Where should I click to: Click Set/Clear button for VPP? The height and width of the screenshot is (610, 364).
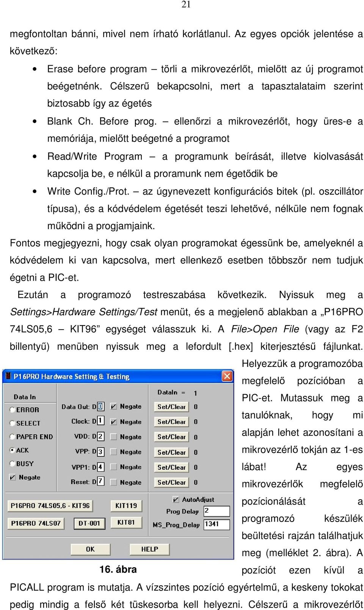[171, 452]
